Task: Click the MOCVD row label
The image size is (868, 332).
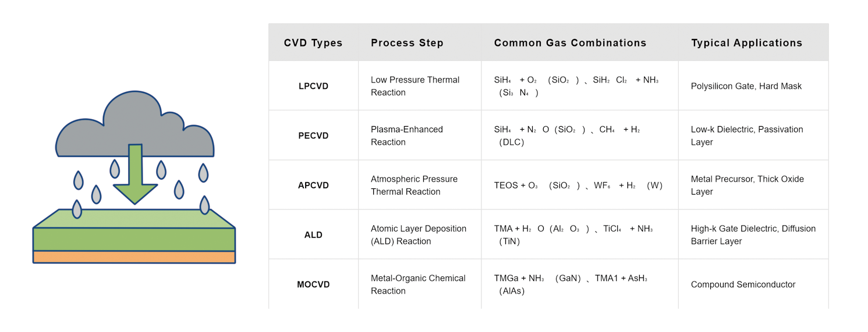Action: (313, 285)
